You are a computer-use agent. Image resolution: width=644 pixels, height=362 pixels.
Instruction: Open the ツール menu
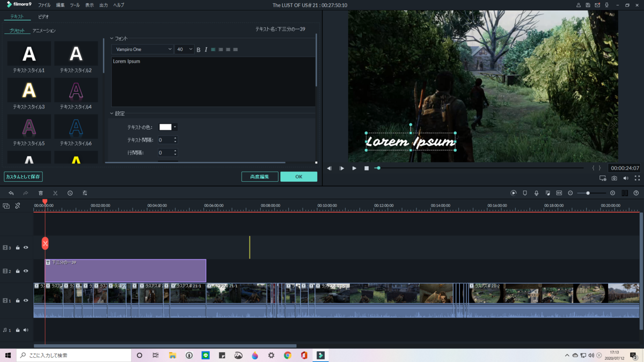pyautogui.click(x=75, y=5)
